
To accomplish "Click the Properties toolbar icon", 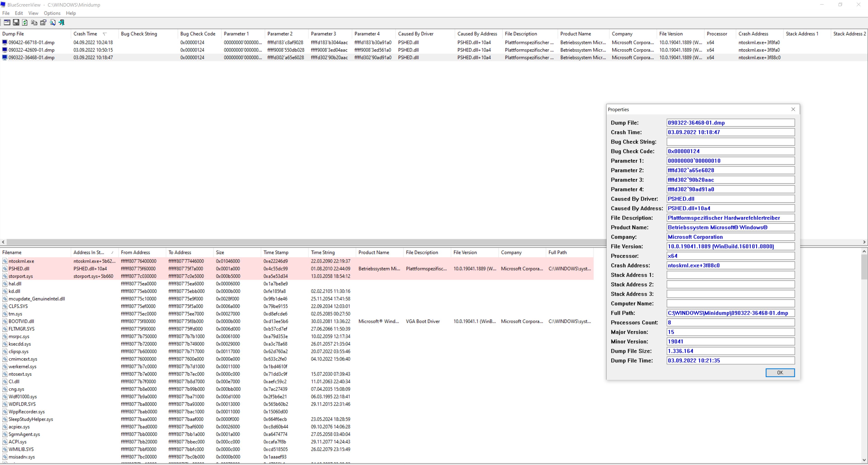I will point(43,23).
